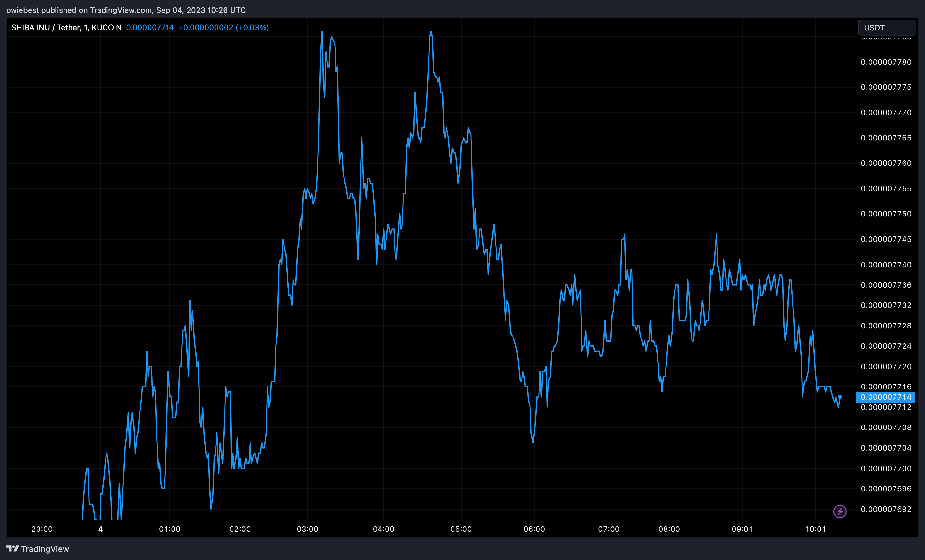Click the 0.000007704 price axis label
Image resolution: width=925 pixels, height=560 pixels.
(x=886, y=448)
